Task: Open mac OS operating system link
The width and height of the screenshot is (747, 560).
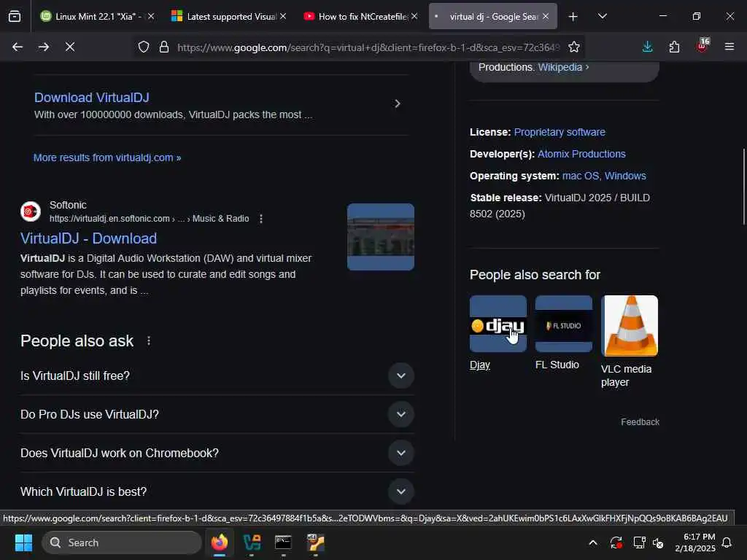Action: click(x=581, y=176)
